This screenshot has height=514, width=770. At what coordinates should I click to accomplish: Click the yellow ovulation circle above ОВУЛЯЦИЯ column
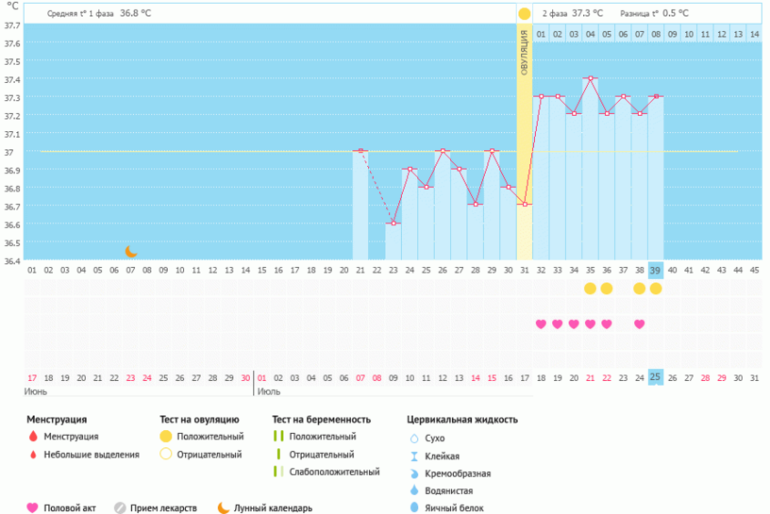(524, 14)
